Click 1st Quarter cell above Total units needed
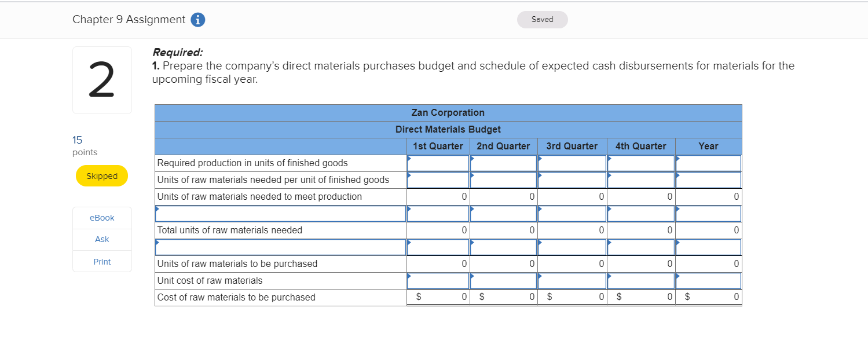Screen dimensions: 868x348 coord(438,214)
